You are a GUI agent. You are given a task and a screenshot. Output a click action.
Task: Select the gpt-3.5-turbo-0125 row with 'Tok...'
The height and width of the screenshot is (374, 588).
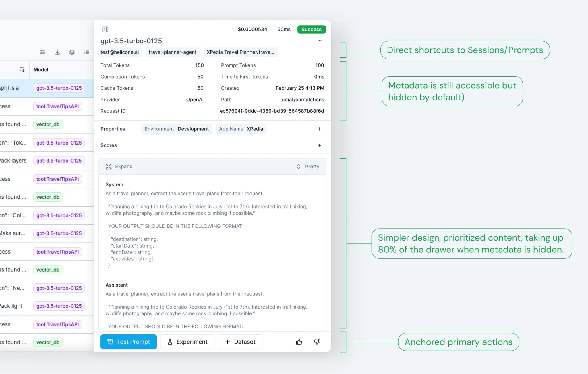47,143
